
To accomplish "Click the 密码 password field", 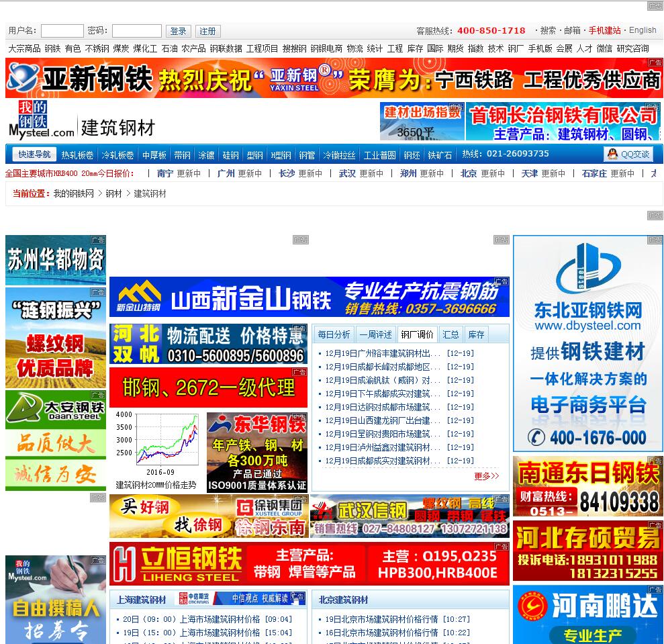I will pyautogui.click(x=137, y=31).
